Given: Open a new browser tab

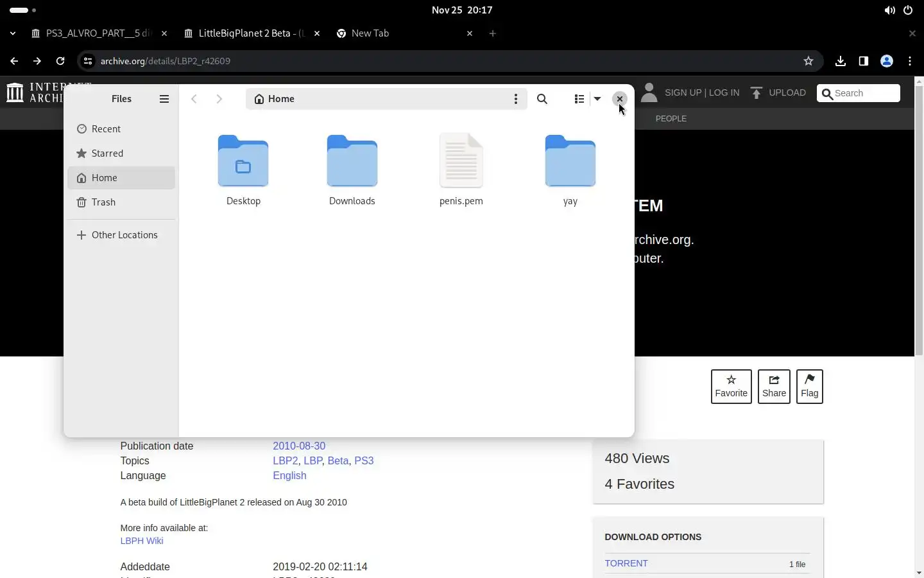Looking at the screenshot, I should pos(493,33).
